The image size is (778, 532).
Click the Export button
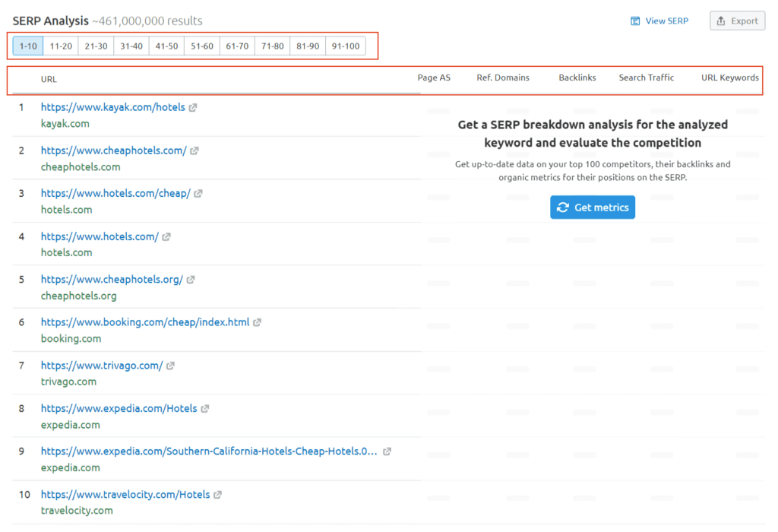point(737,21)
